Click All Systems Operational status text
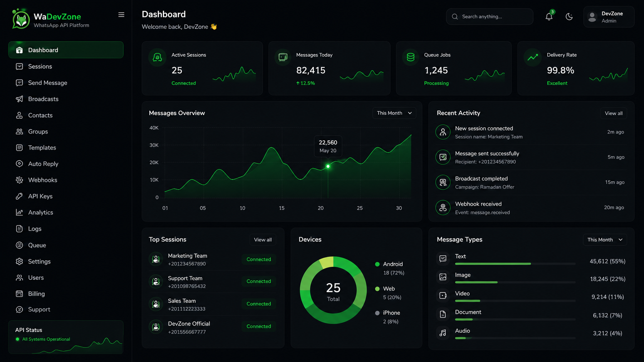Image resolution: width=644 pixels, height=362 pixels. coord(46,339)
